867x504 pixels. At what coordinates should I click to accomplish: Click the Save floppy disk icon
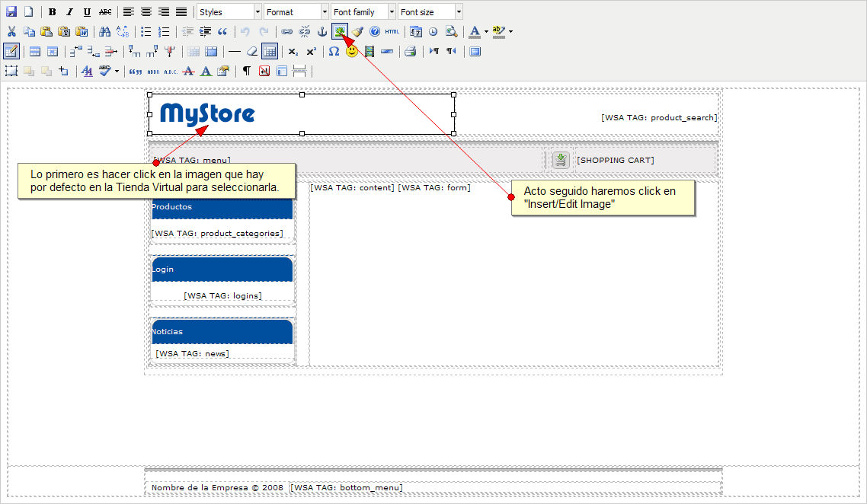point(11,11)
